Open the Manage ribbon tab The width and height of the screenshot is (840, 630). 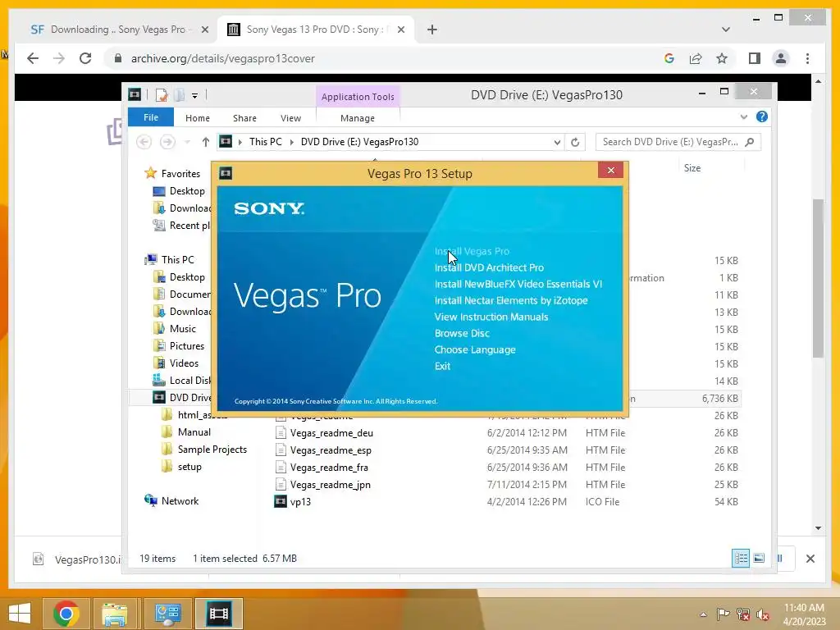coord(358,118)
